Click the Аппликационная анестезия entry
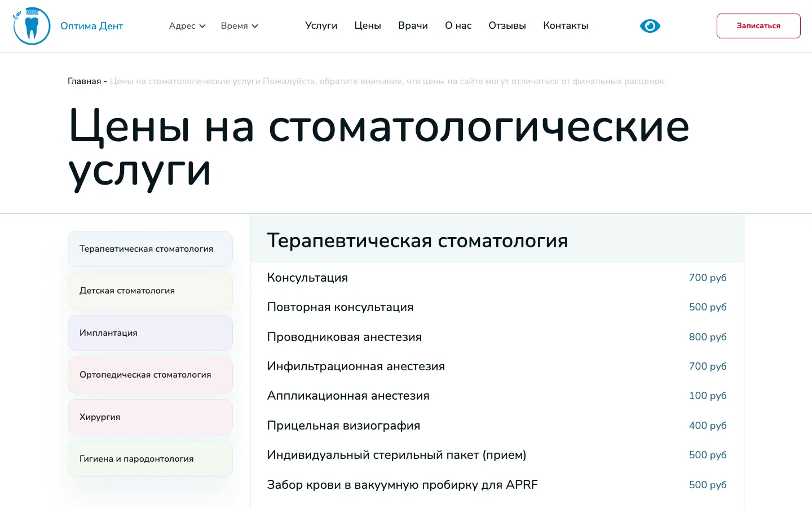This screenshot has width=812, height=508. tap(497, 396)
